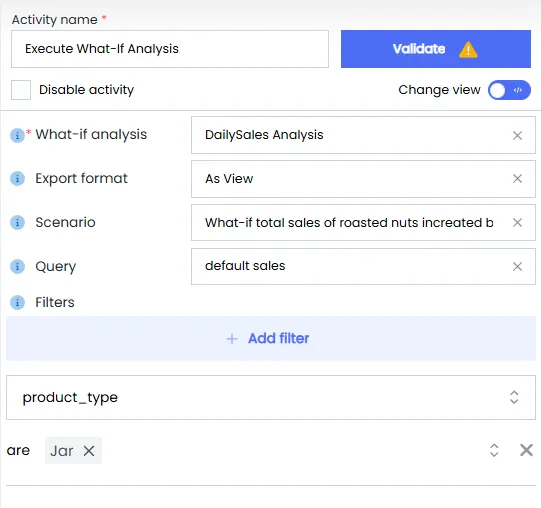Click Add filter
541x508 pixels.
pyautogui.click(x=271, y=338)
